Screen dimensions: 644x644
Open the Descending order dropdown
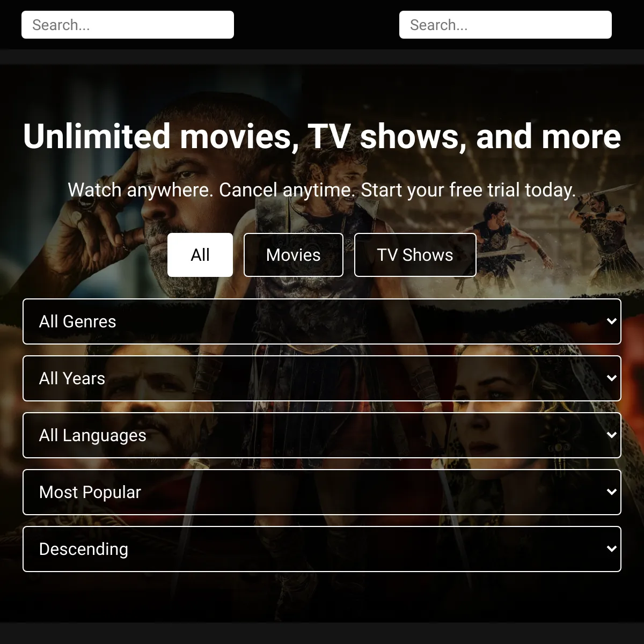[x=322, y=549]
